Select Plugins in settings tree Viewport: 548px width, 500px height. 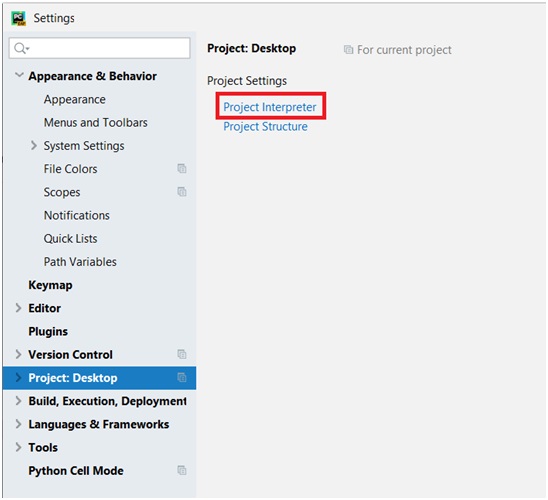pos(48,331)
